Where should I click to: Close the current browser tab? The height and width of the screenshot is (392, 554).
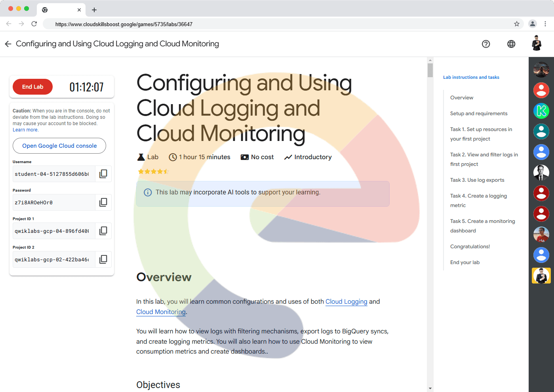tap(79, 10)
